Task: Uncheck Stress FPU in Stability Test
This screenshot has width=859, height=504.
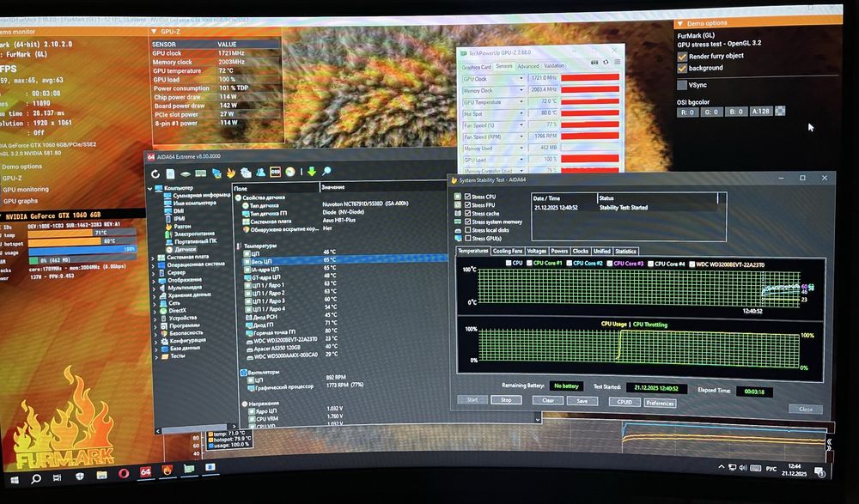Action: tap(467, 205)
